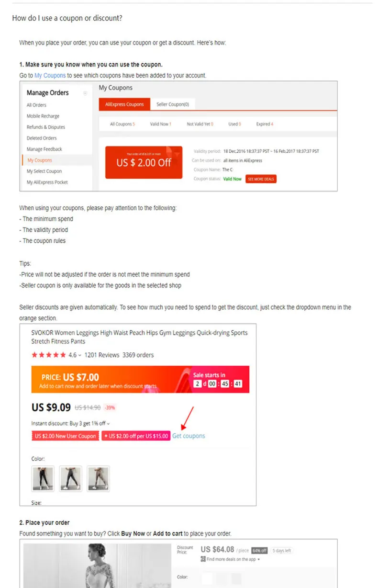Open the Find more deals dropdown arrow
The width and height of the screenshot is (378, 588).
[x=259, y=559]
